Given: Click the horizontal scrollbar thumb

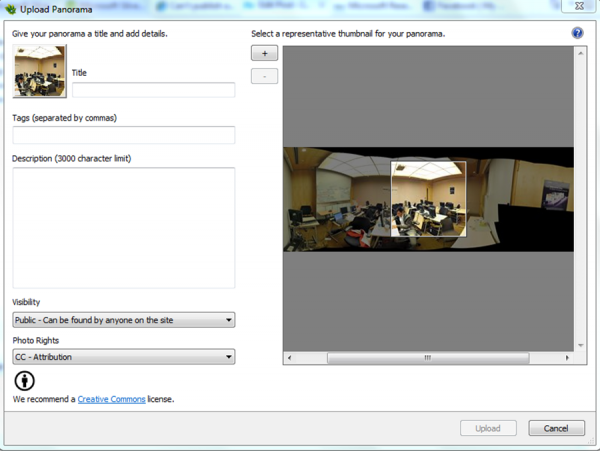Looking at the screenshot, I should [x=427, y=357].
